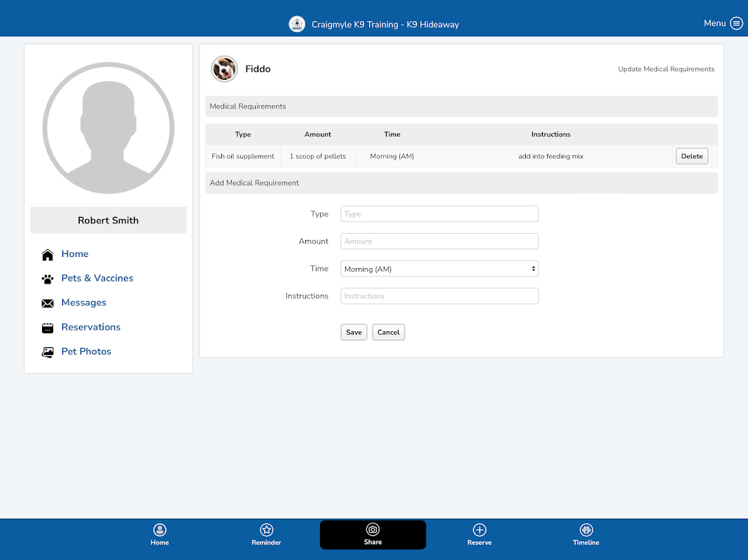The width and height of the screenshot is (748, 560).
Task: Click the Robert Smith name banner
Action: (x=109, y=220)
